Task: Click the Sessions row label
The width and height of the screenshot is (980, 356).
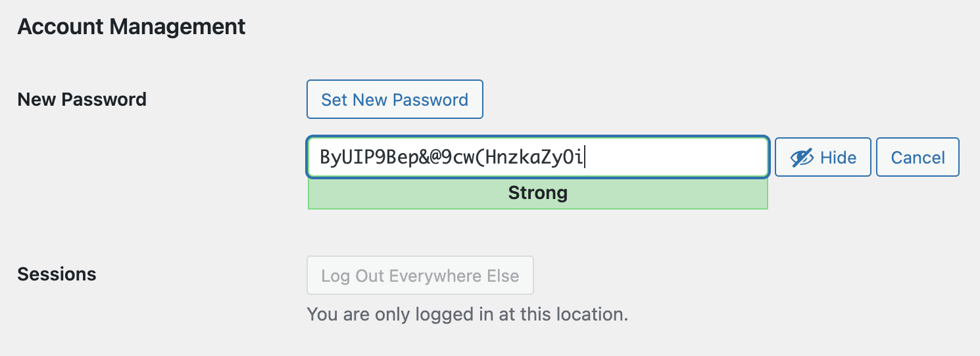Action: click(57, 274)
